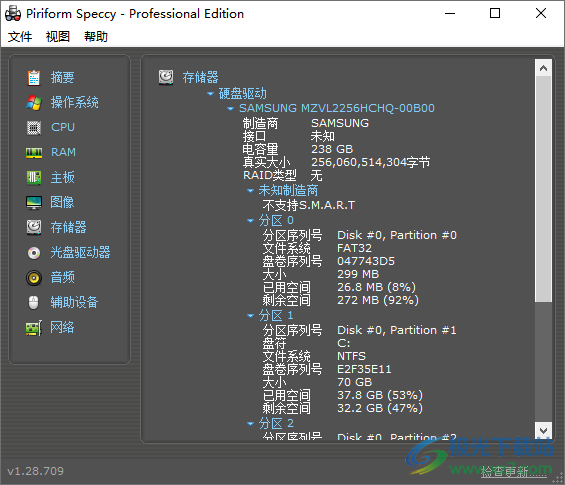Click the value 256,060,514,304字节

pyautogui.click(x=371, y=163)
